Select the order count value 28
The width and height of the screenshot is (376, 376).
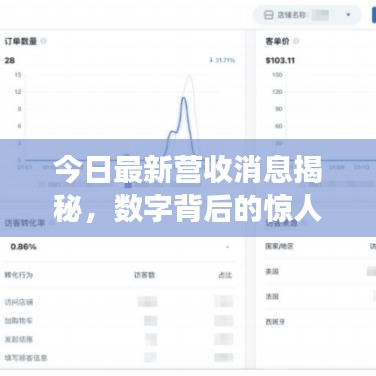(10, 60)
